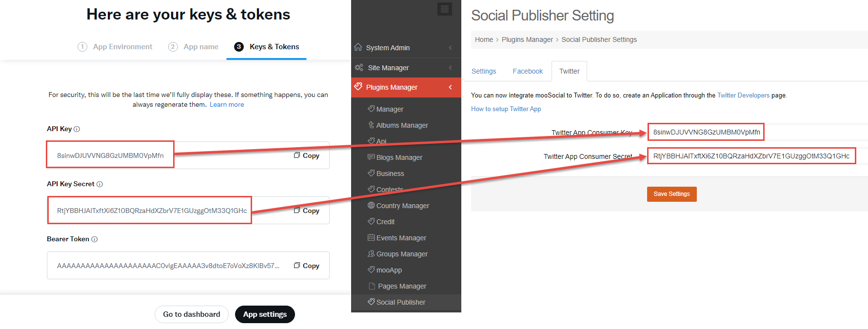Expand the Site Manager menu chevron

(x=451, y=68)
